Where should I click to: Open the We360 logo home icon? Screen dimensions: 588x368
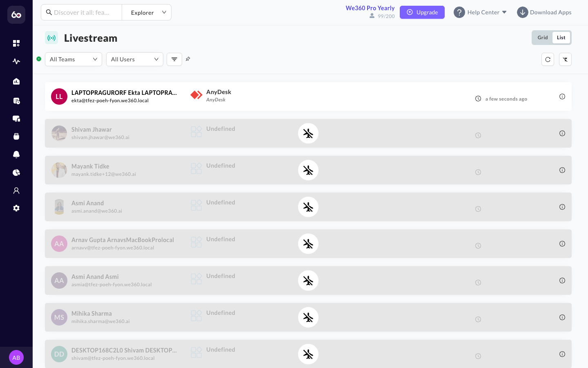(16, 15)
